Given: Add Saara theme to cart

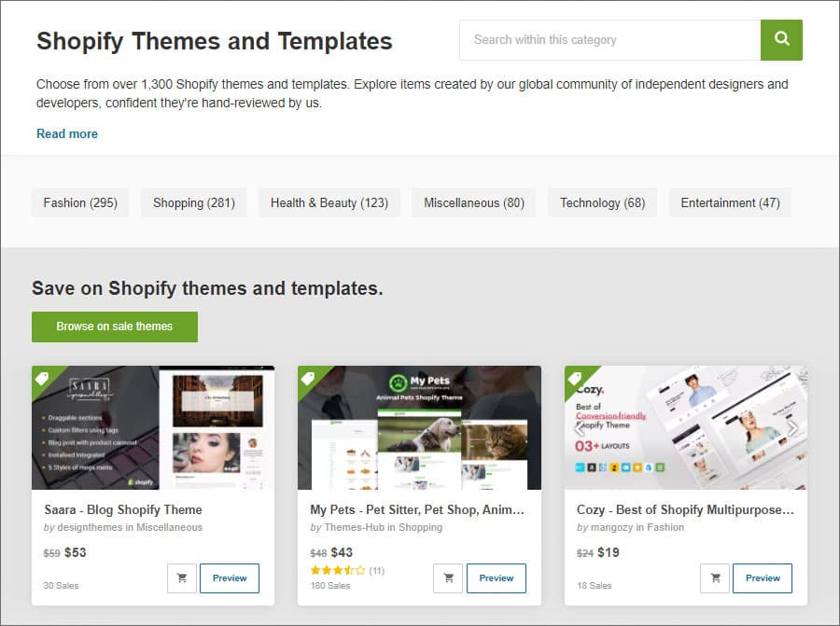Looking at the screenshot, I should (x=182, y=577).
